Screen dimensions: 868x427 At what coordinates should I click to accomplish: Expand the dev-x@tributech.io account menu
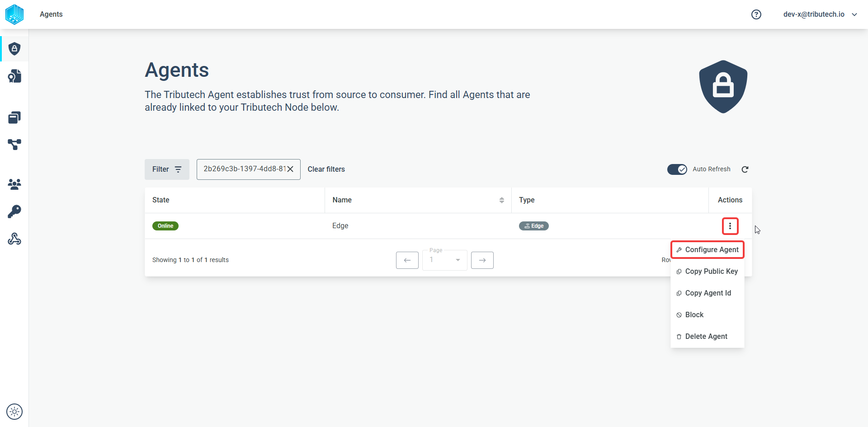[821, 14]
